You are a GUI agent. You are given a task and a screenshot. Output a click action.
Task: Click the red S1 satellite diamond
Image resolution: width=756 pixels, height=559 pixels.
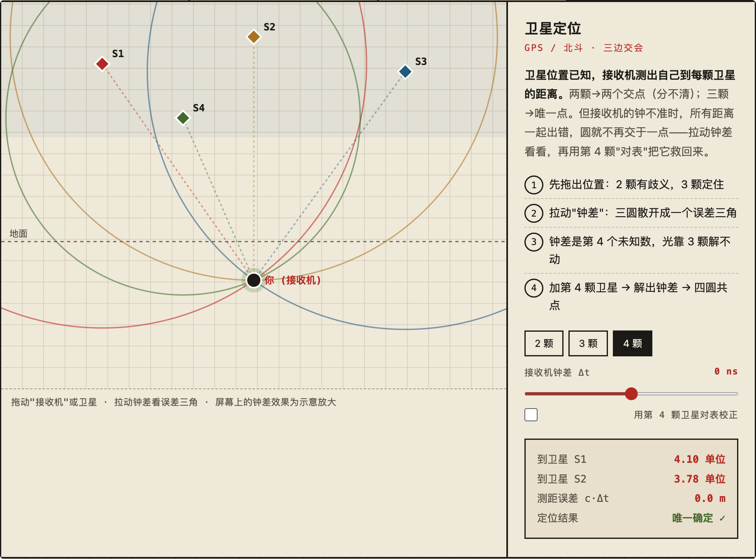[102, 64]
